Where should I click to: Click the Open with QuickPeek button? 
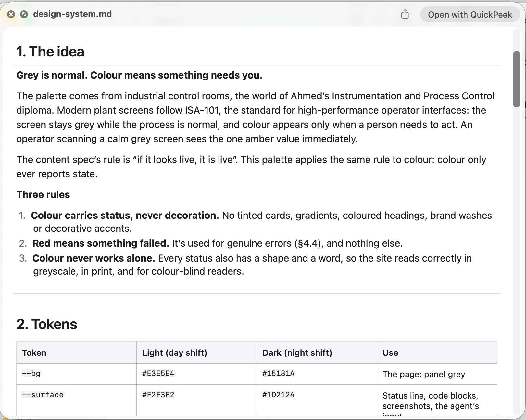click(x=470, y=15)
